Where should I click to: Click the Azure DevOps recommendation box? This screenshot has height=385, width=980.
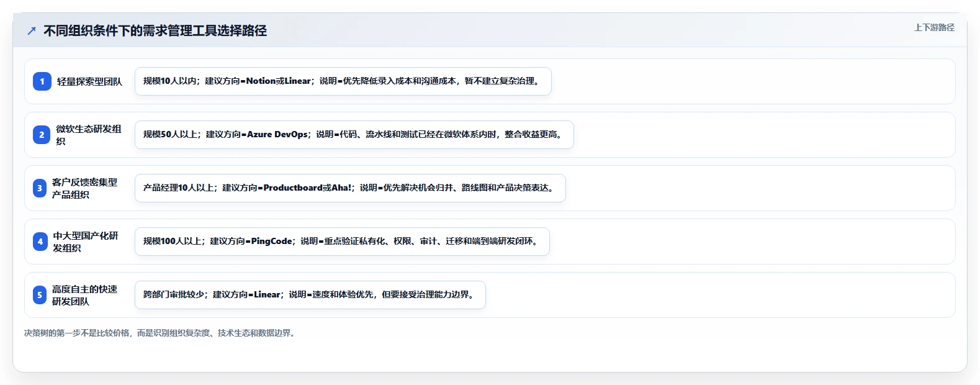coord(354,135)
